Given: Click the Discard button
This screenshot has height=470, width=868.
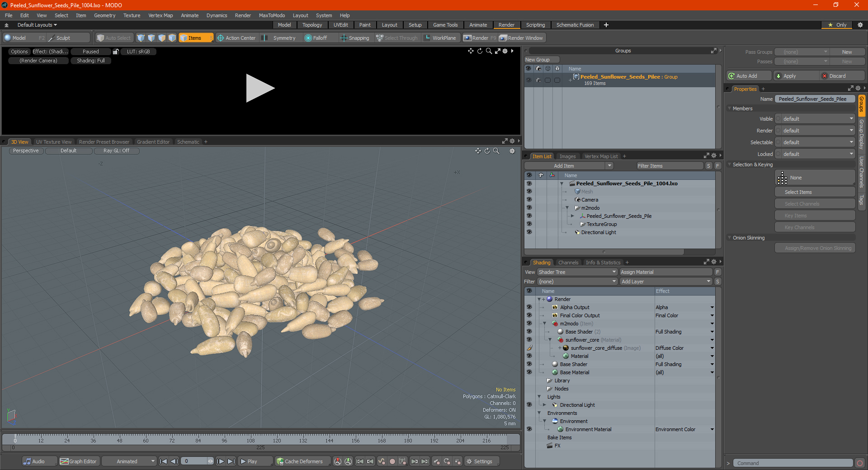Looking at the screenshot, I should point(842,76).
